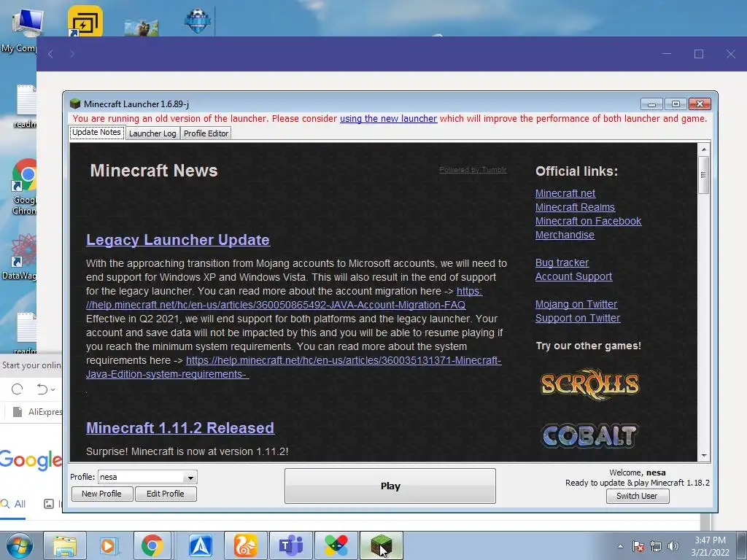
Task: Open Merchandise link
Action: [x=565, y=235]
